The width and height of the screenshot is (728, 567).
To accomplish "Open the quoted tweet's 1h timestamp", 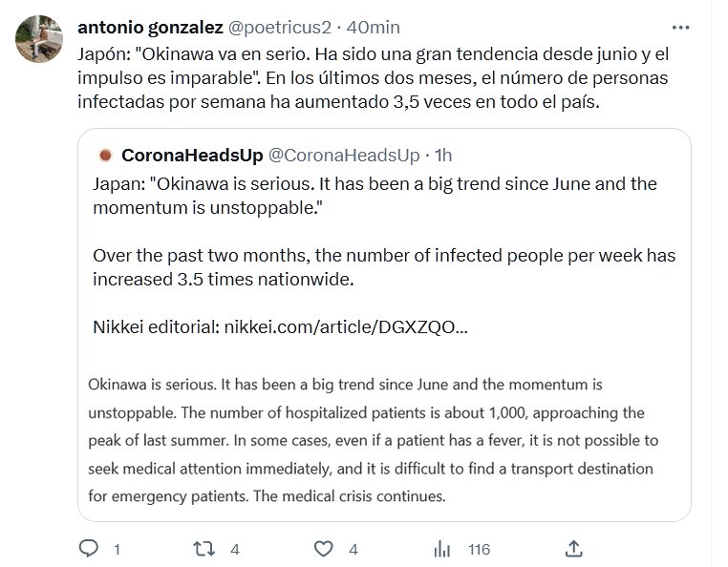I will [x=444, y=155].
